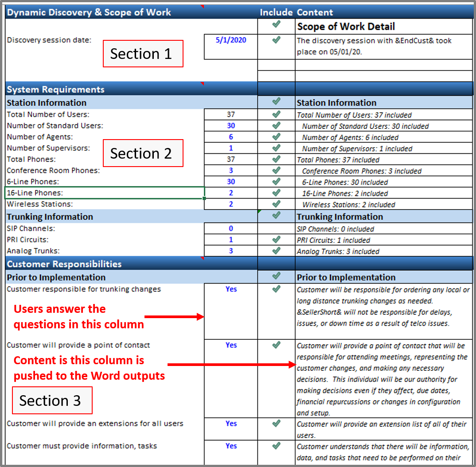Image resolution: width=476 pixels, height=467 pixels.
Task: Toggle the Include checkmark for the point of contact row
Action: tap(276, 345)
